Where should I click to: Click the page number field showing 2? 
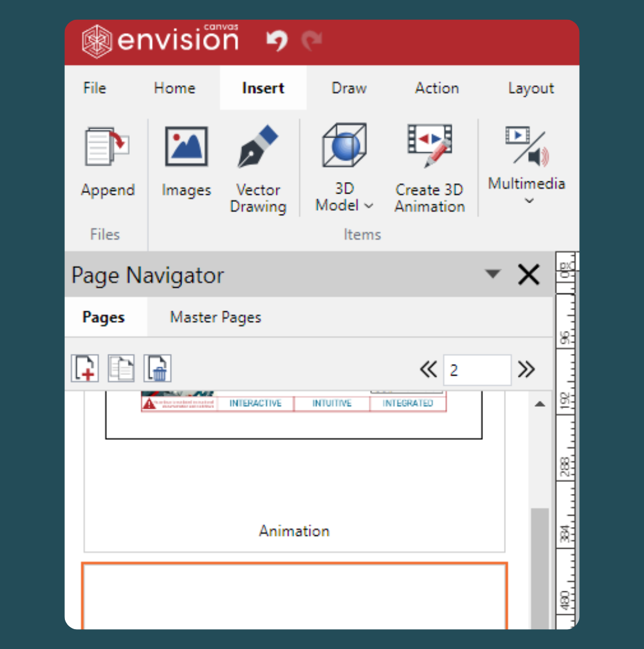click(x=477, y=370)
